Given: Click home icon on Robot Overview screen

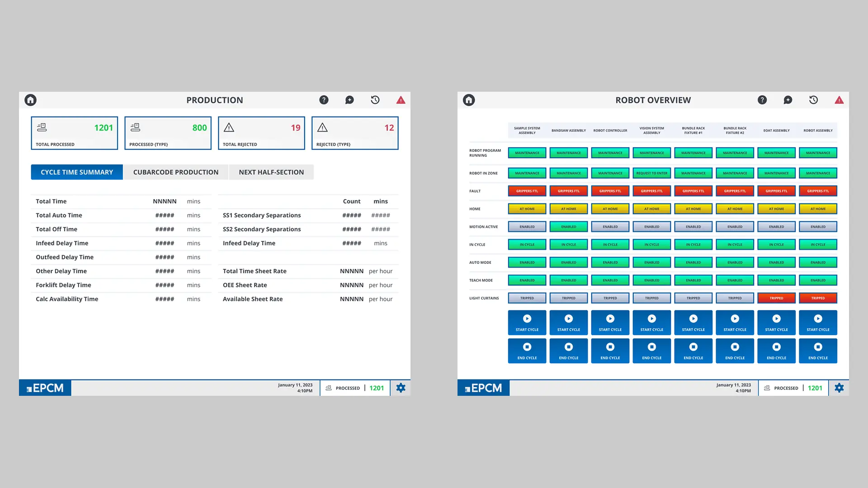Looking at the screenshot, I should 469,100.
